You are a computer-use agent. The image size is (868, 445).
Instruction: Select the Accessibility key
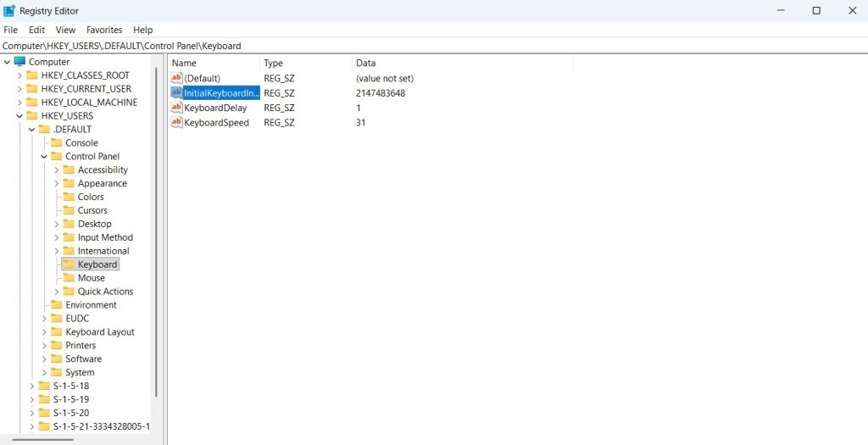click(x=103, y=170)
